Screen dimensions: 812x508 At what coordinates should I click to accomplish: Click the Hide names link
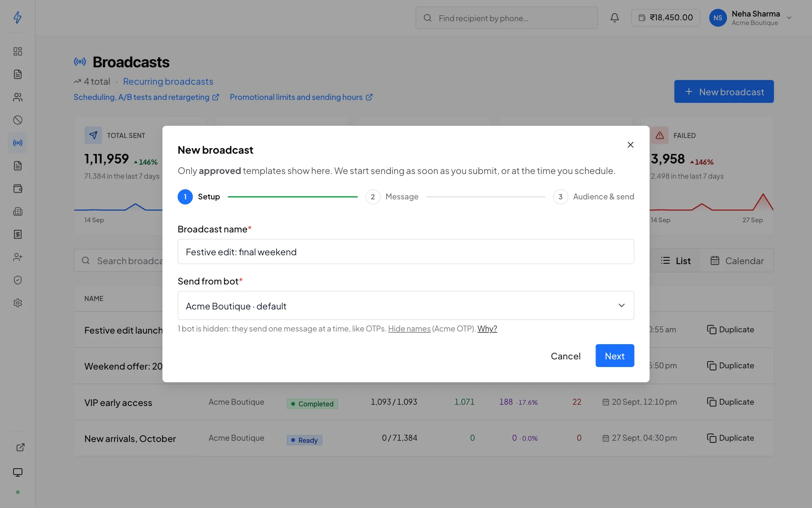pos(409,329)
